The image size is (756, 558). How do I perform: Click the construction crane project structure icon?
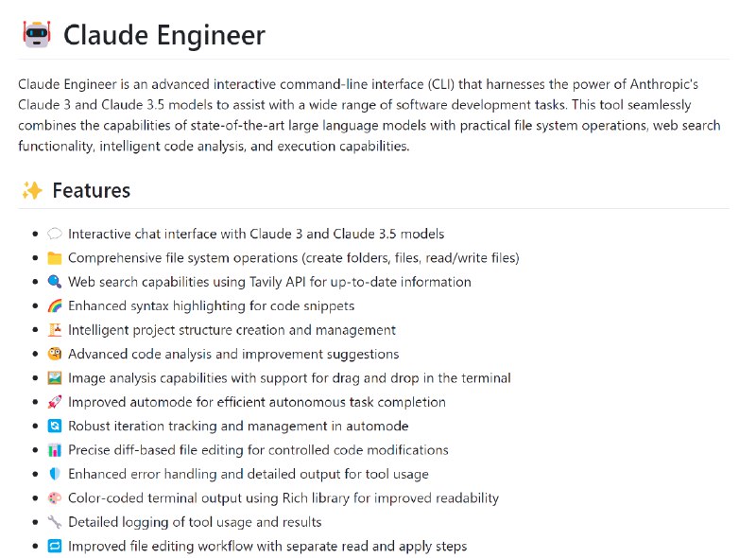click(55, 330)
